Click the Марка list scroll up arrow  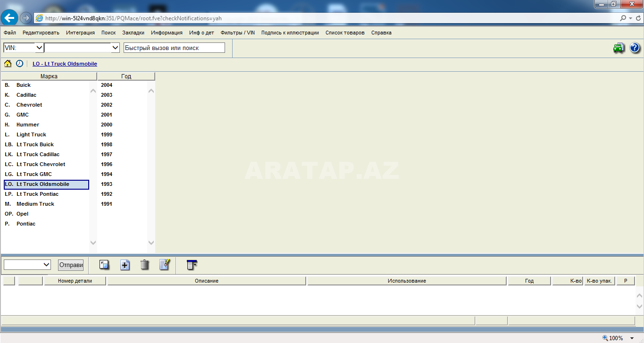(x=93, y=91)
